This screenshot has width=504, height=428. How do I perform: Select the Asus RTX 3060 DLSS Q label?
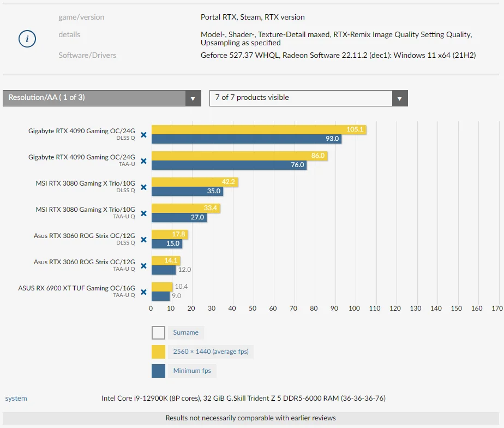[84, 239]
